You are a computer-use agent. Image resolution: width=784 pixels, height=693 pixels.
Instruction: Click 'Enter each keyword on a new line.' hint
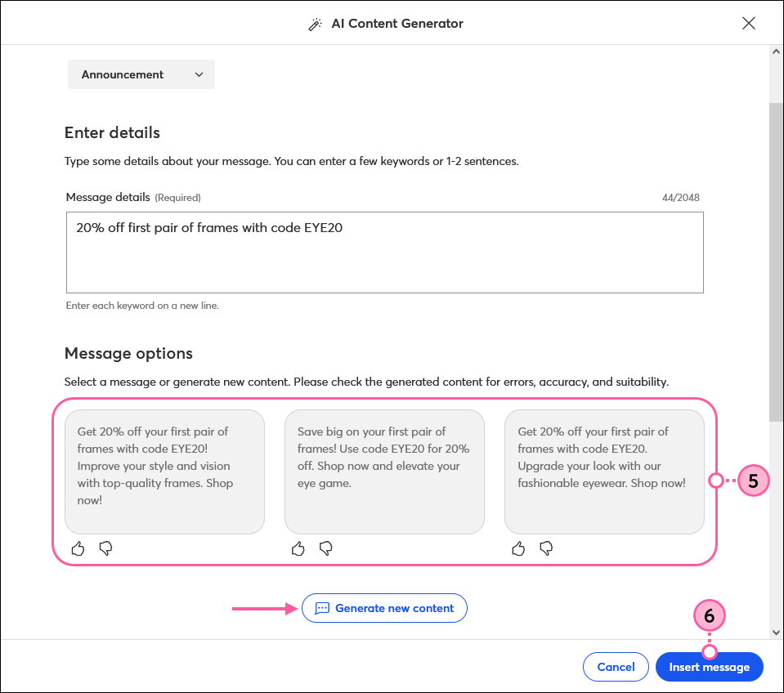[x=142, y=306]
